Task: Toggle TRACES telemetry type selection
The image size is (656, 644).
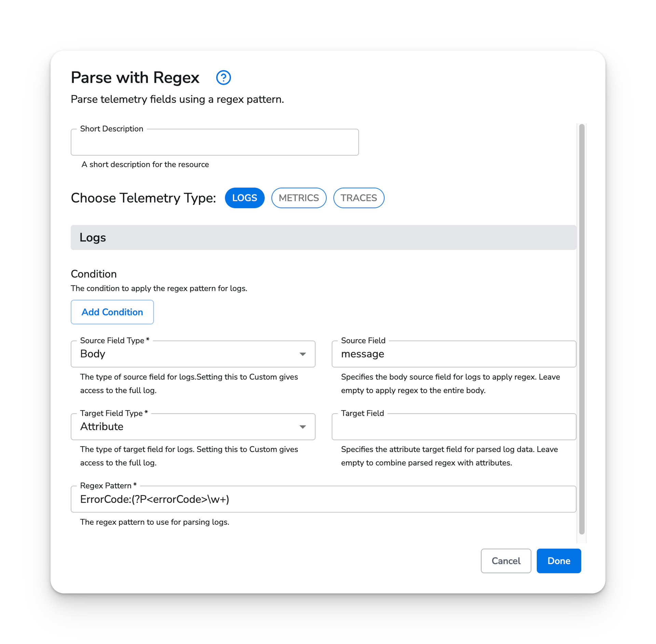Action: click(x=359, y=197)
